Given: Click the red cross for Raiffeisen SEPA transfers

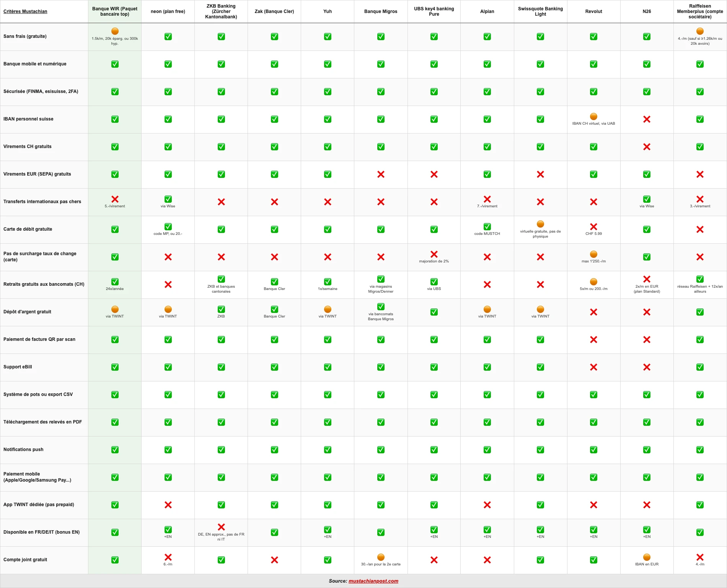Looking at the screenshot, I should (x=700, y=174).
